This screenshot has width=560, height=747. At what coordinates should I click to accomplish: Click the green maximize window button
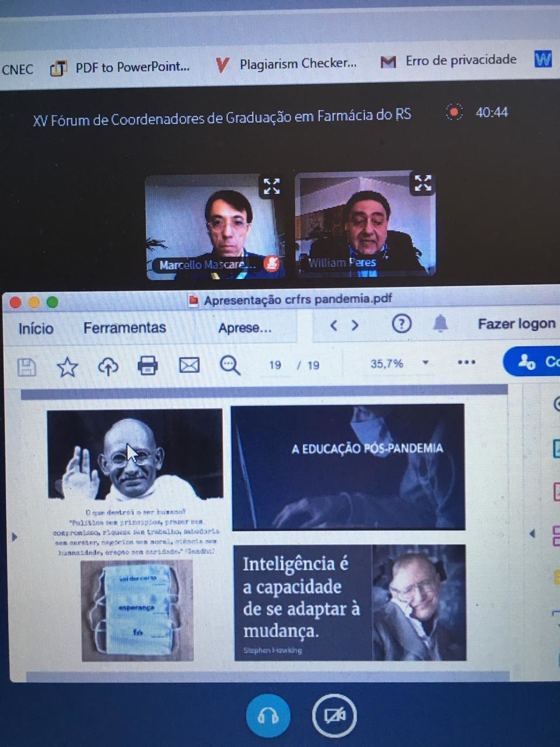[x=52, y=302]
